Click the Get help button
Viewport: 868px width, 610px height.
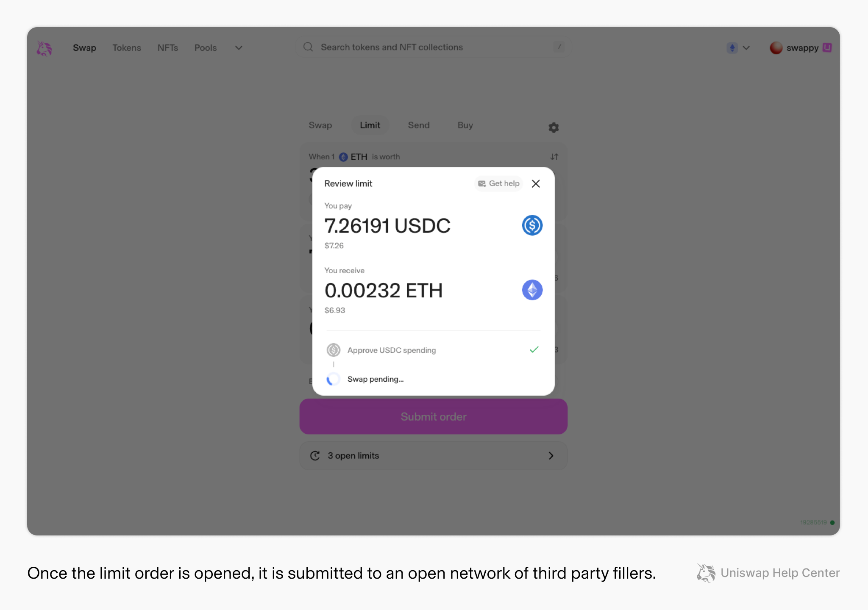tap(498, 183)
